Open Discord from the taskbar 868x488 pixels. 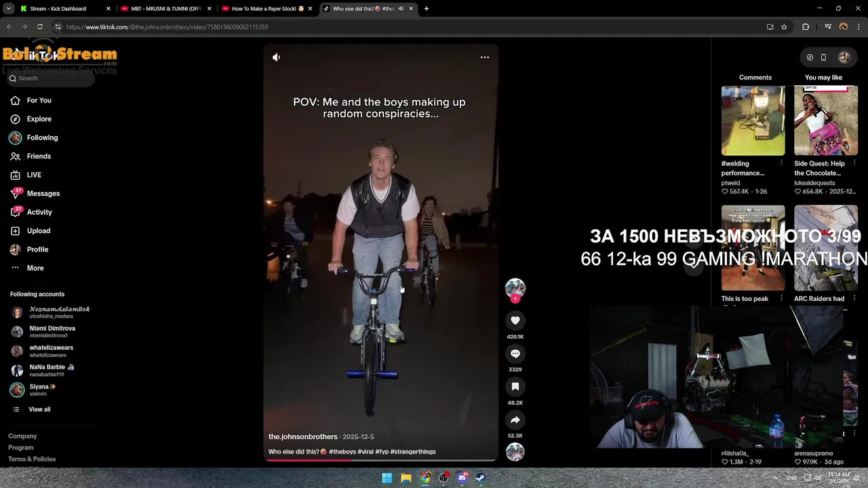[x=462, y=478]
